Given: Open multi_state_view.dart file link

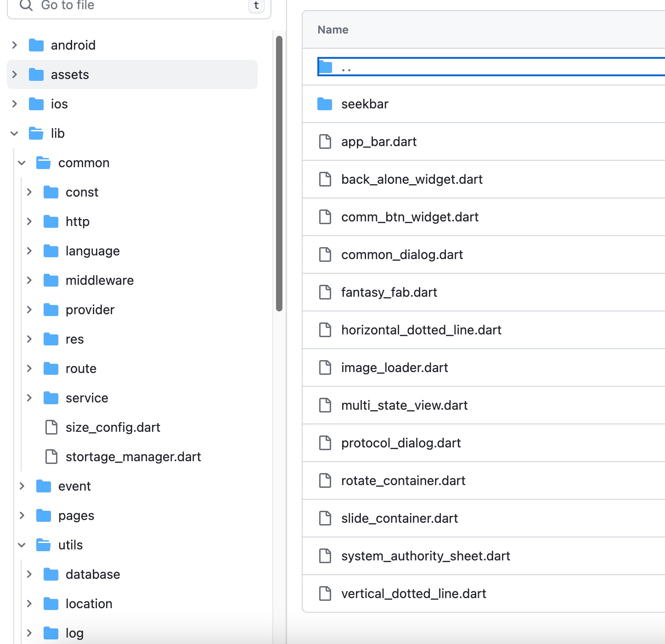Looking at the screenshot, I should (x=404, y=405).
